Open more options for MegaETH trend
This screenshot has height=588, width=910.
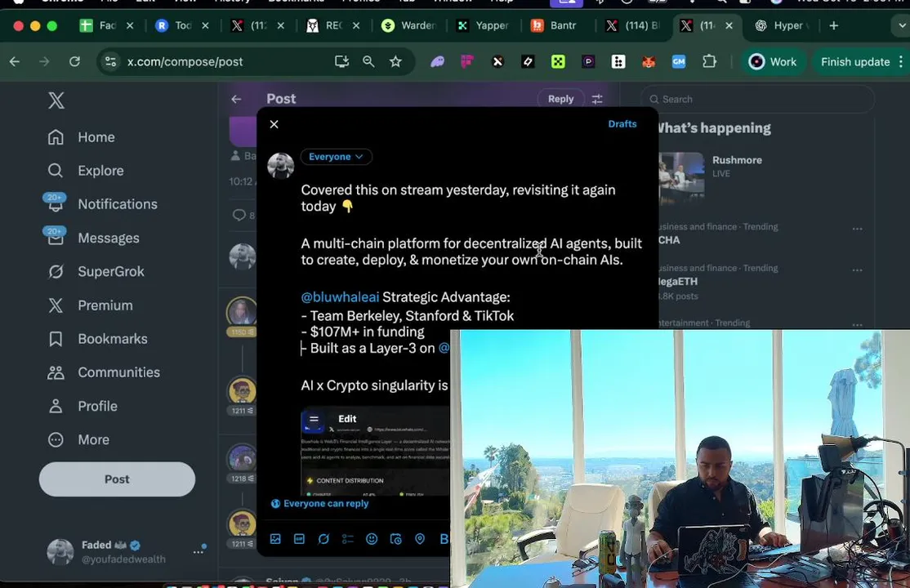[x=857, y=270]
